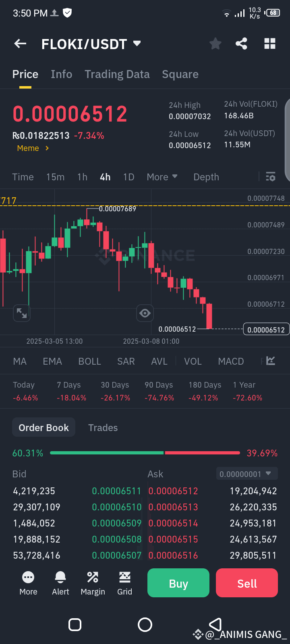290x644 pixels.
Task: Tap the back arrow icon
Action: click(20, 44)
